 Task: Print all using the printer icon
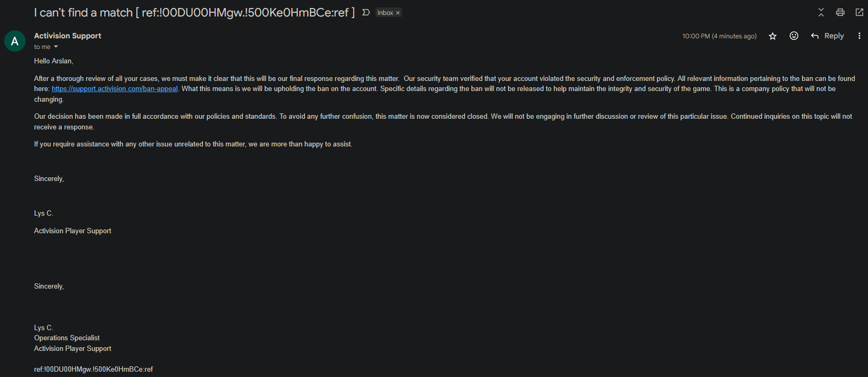[x=840, y=12]
